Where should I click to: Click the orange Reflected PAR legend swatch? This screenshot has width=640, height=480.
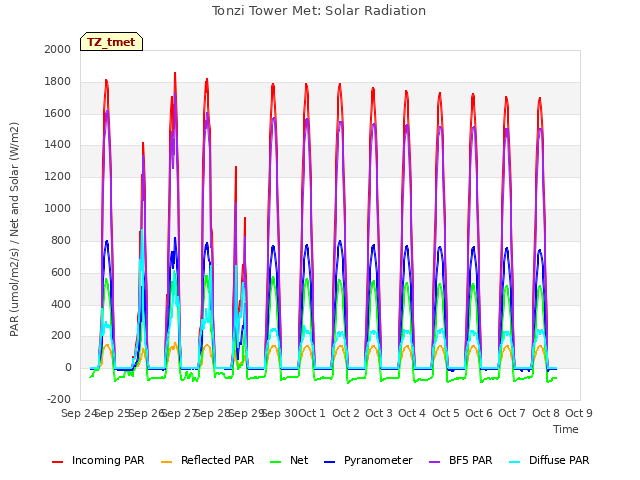coord(167,462)
